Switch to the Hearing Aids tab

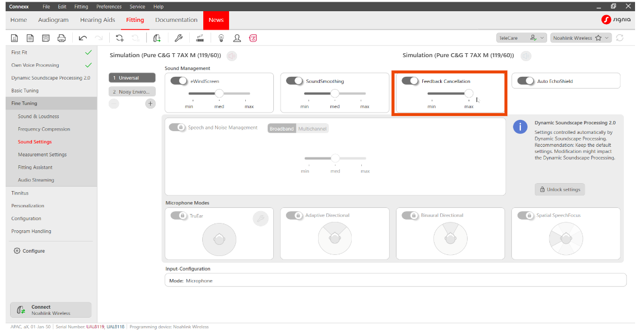(x=98, y=20)
